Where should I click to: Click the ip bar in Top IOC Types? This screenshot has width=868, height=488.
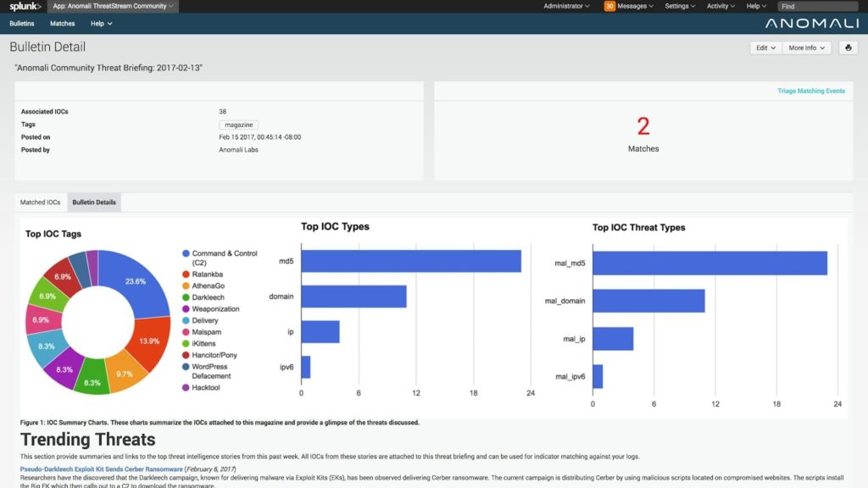click(320, 332)
